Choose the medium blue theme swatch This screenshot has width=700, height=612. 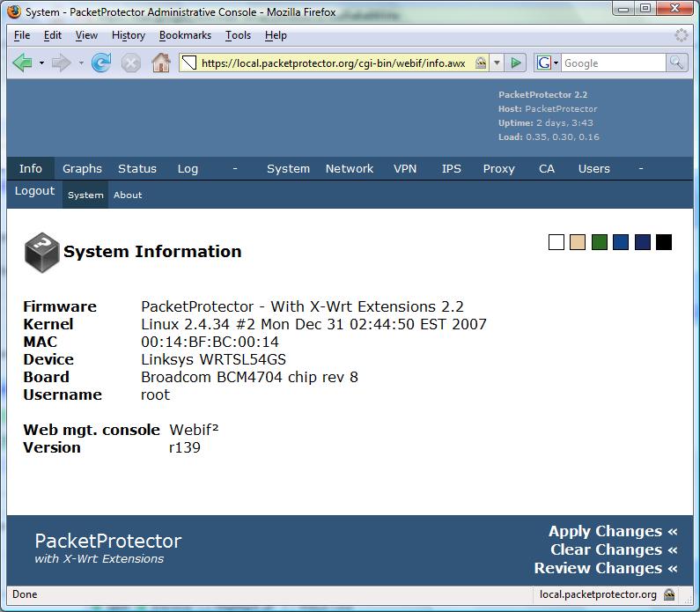point(621,242)
